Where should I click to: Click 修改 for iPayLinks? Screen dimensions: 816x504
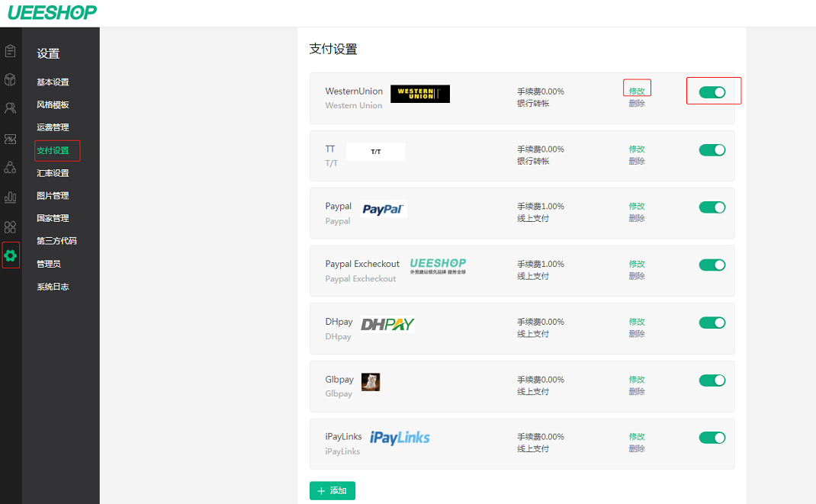click(637, 436)
